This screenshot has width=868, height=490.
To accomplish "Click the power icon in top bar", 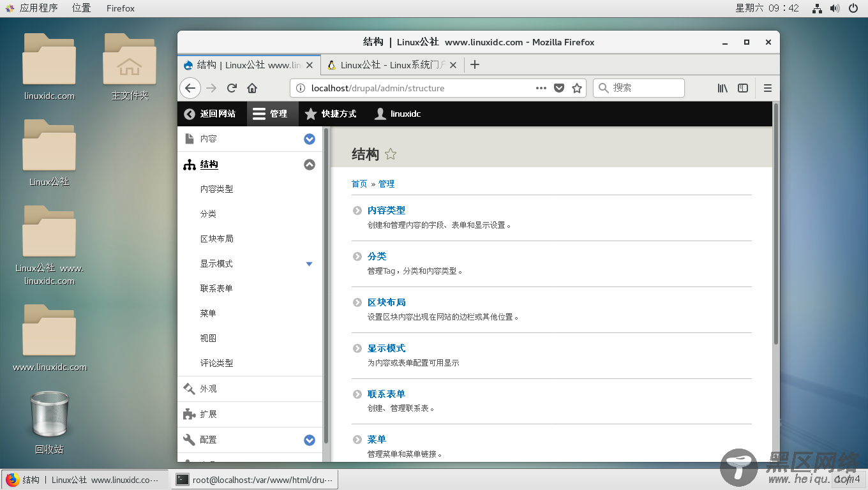I will [853, 8].
